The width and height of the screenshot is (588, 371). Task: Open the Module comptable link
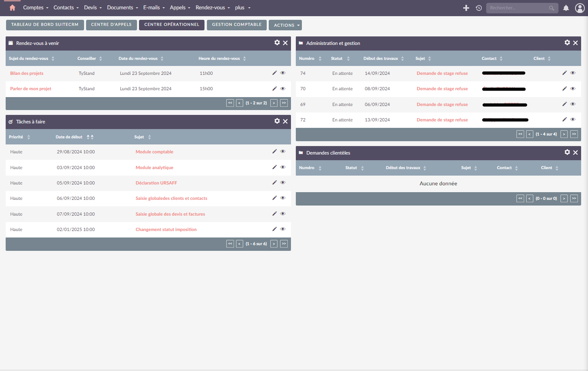154,152
